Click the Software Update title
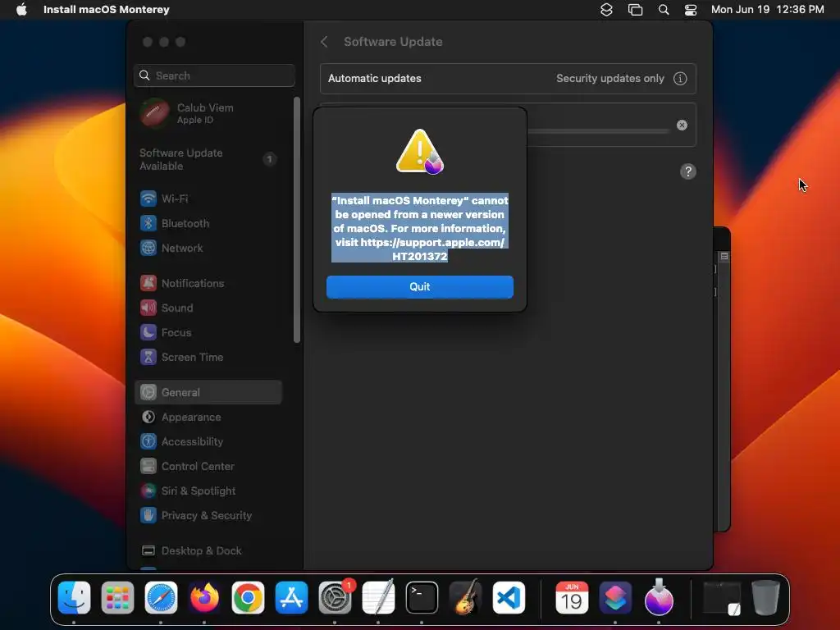This screenshot has height=630, width=840. tap(393, 42)
